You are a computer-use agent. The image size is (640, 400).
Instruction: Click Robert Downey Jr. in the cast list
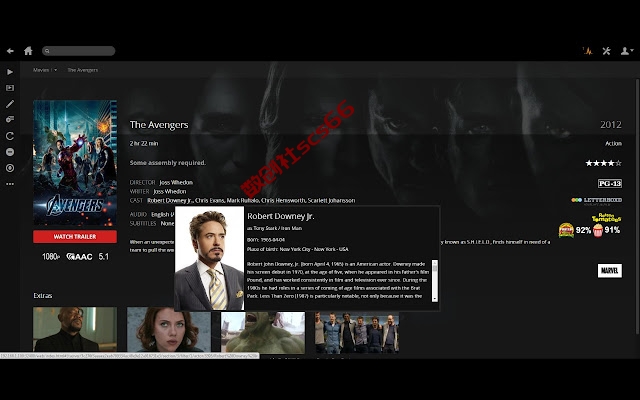169,200
